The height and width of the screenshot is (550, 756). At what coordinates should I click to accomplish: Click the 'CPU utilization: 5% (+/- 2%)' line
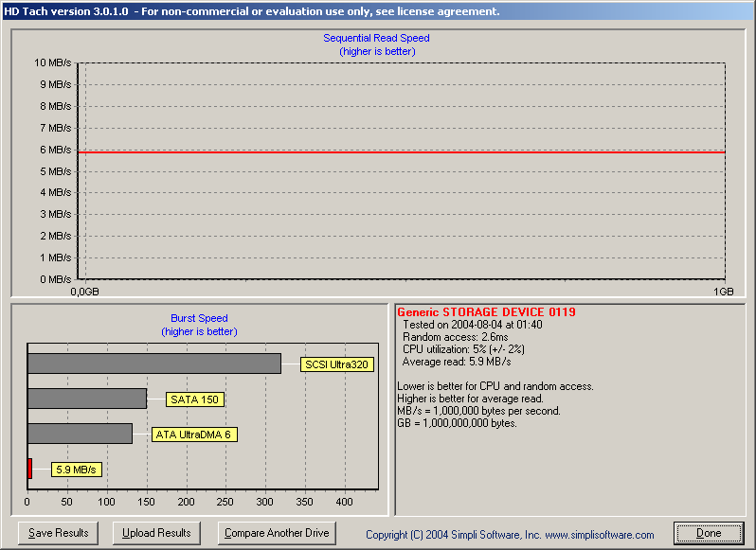[x=463, y=349]
